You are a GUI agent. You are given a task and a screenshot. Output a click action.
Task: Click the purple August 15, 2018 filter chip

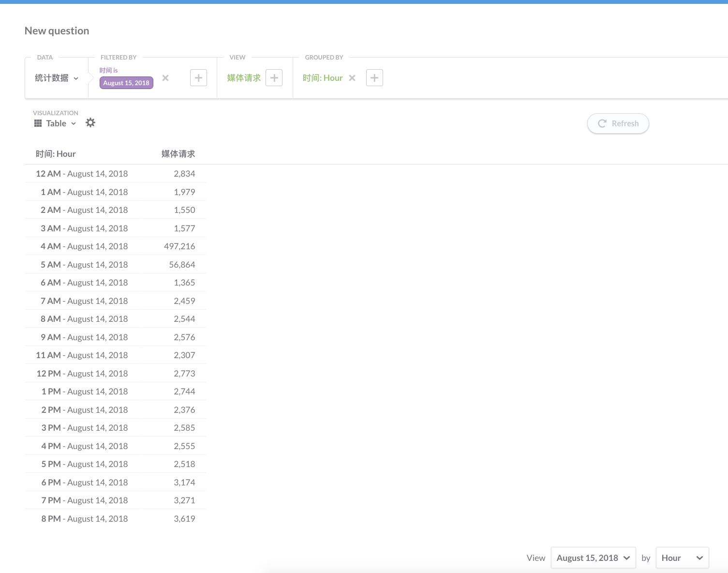tap(126, 83)
